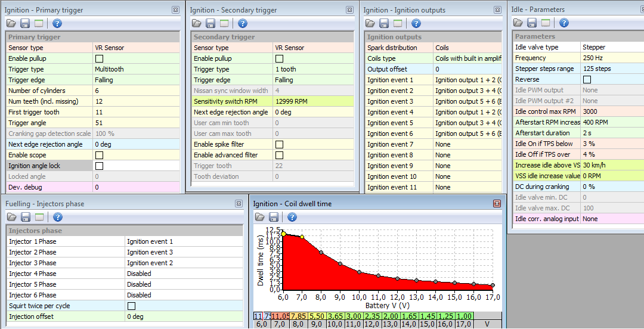Close the Ignition Coil dwell time window
This screenshot has width=644, height=329.
497,204
